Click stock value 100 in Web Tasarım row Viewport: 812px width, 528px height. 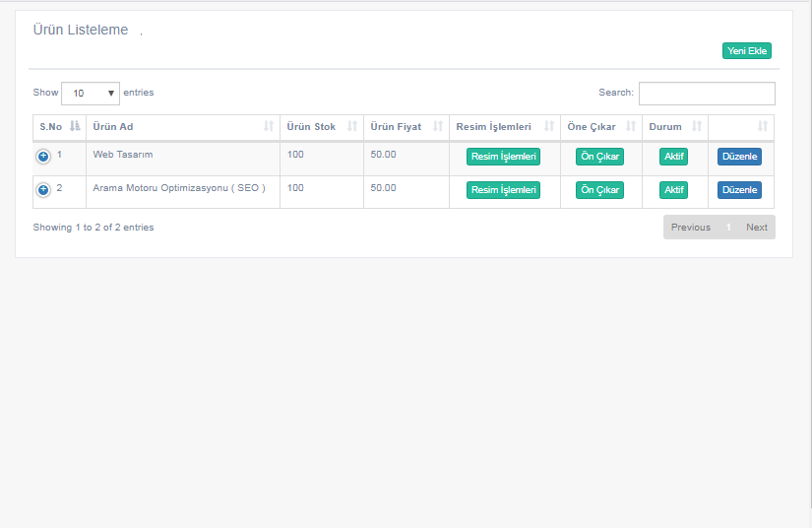(295, 155)
